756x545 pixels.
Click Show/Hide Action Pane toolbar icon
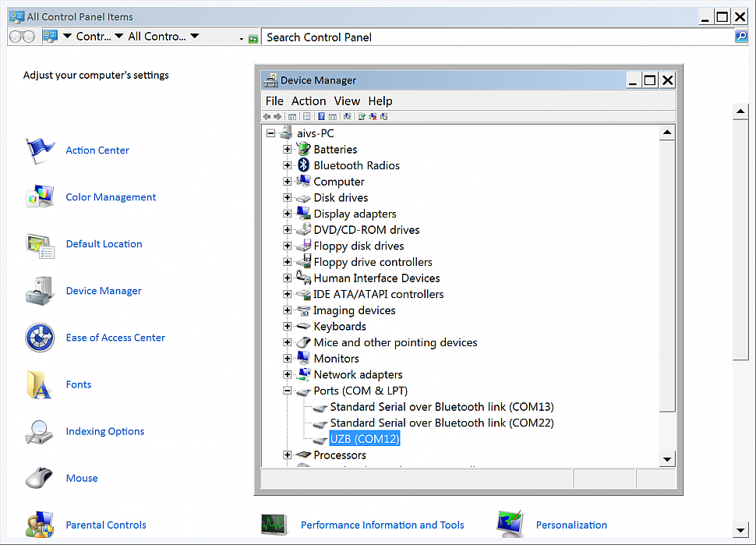point(333,117)
